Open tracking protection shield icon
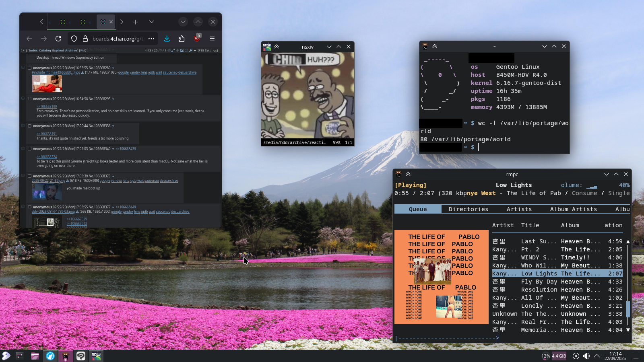The image size is (644, 362). tap(74, 39)
